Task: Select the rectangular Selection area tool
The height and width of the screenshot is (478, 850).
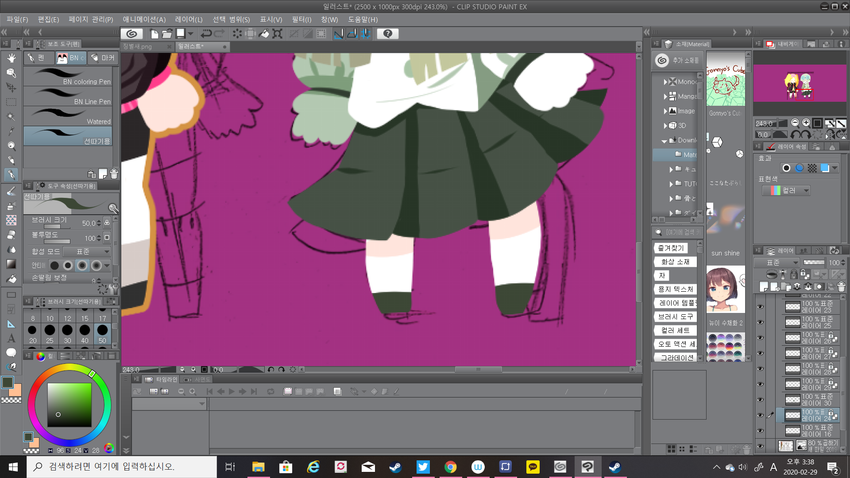Action: pos(11,102)
